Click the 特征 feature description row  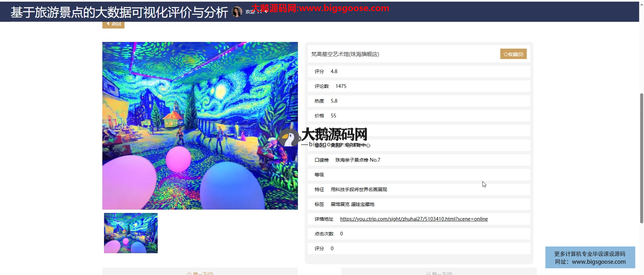[419, 189]
